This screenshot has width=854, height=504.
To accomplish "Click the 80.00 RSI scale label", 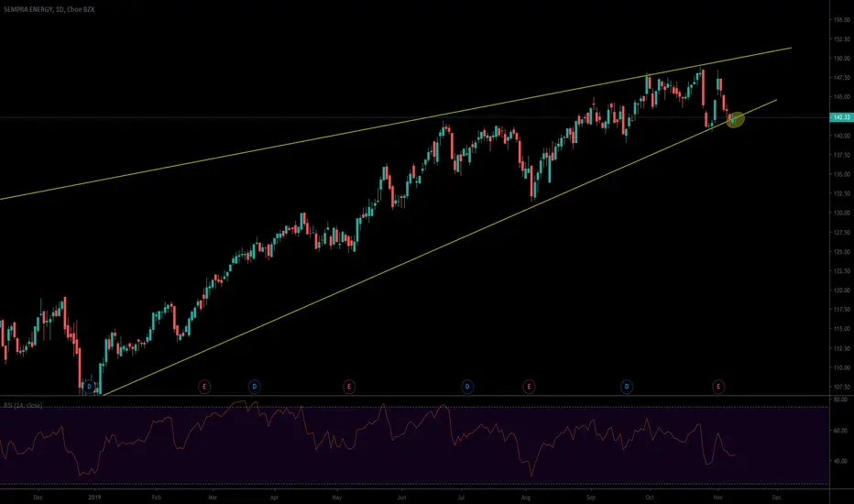I will click(x=840, y=400).
